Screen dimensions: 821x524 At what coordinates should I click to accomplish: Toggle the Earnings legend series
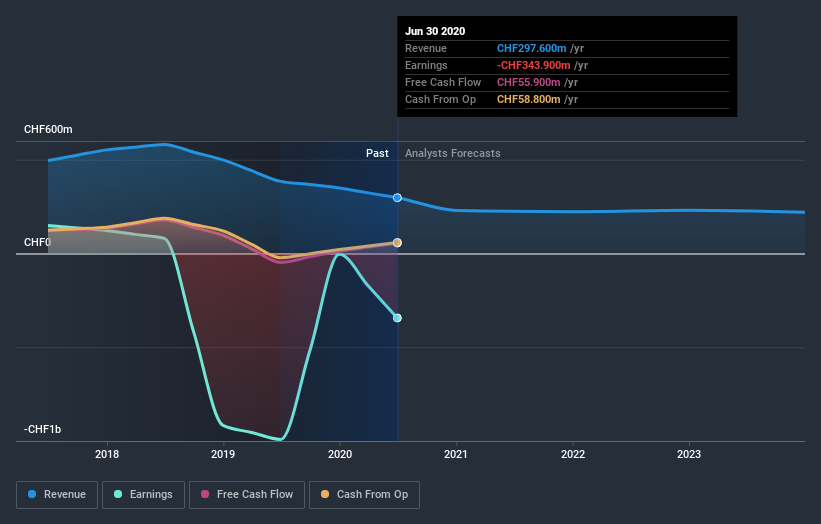[x=143, y=495]
